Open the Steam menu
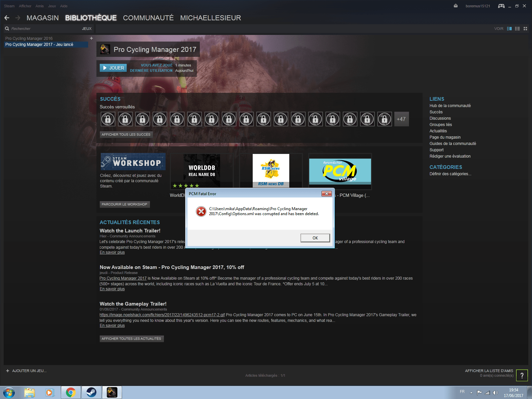This screenshot has height=399, width=532. tap(9, 6)
